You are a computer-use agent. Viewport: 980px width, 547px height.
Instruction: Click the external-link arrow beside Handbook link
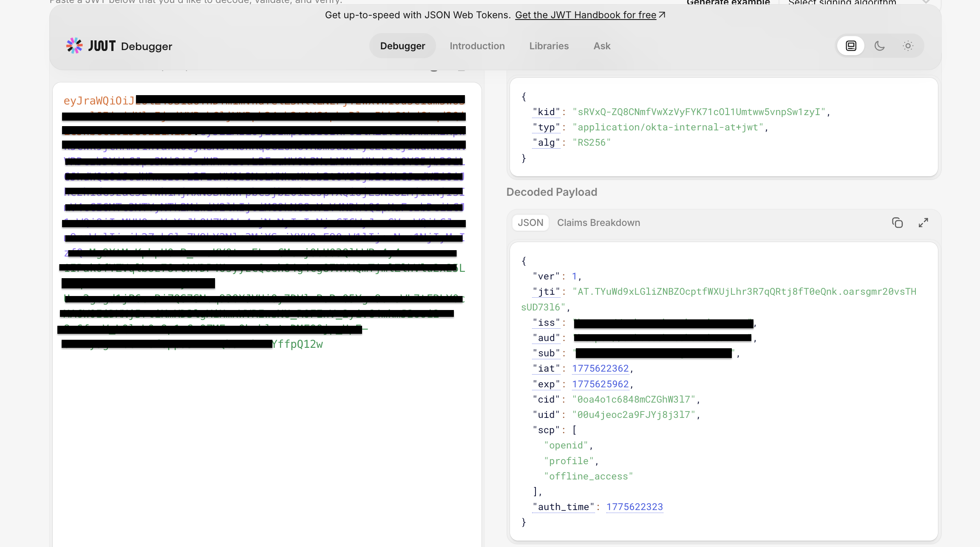pyautogui.click(x=662, y=15)
